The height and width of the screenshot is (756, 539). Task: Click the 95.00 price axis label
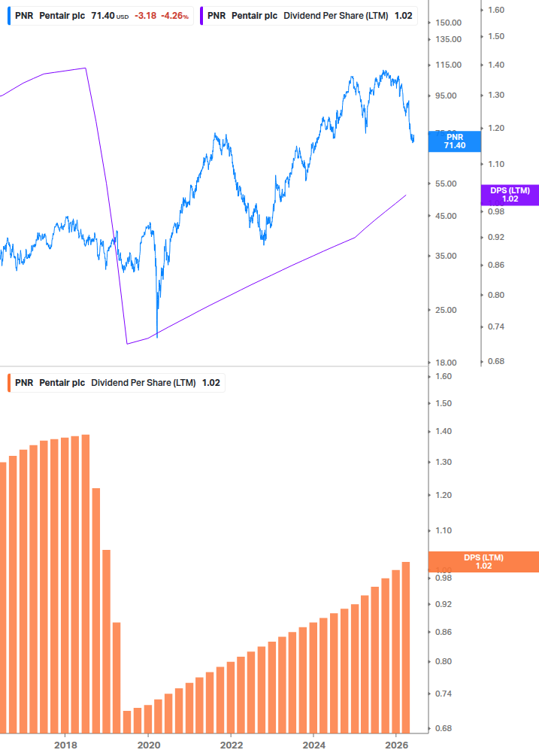tap(446, 96)
